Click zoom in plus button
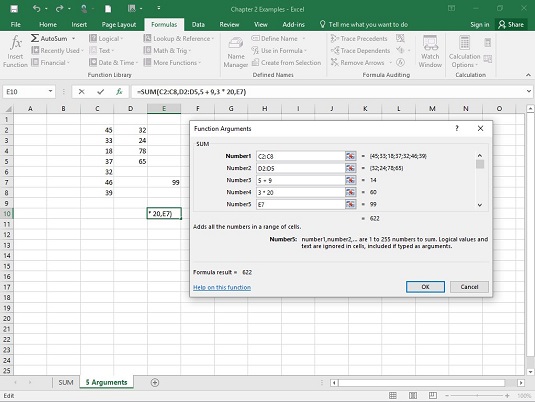The height and width of the screenshot is (402, 535). point(507,396)
